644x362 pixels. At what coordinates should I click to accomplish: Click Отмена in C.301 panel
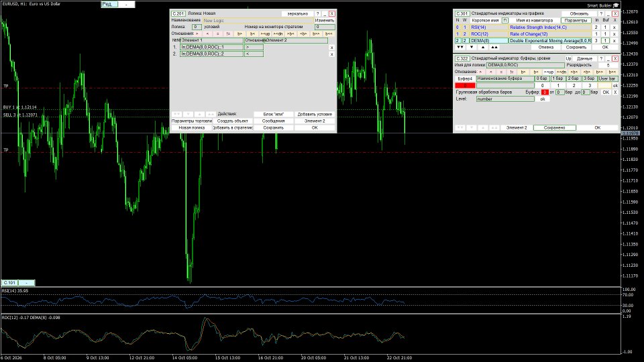click(x=546, y=47)
